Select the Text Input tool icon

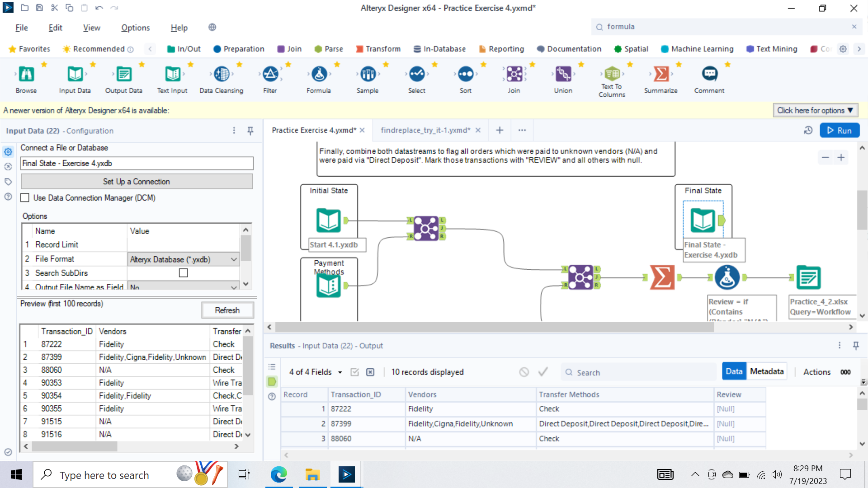point(172,74)
